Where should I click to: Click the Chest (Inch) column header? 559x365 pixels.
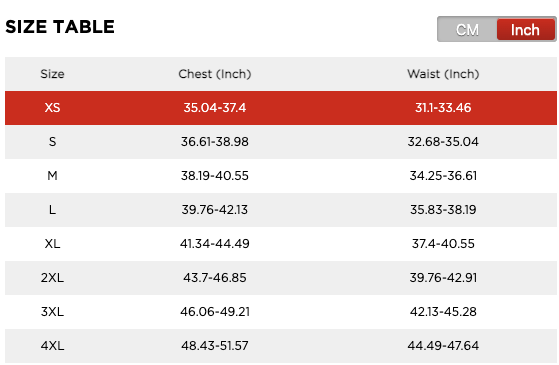click(x=215, y=74)
